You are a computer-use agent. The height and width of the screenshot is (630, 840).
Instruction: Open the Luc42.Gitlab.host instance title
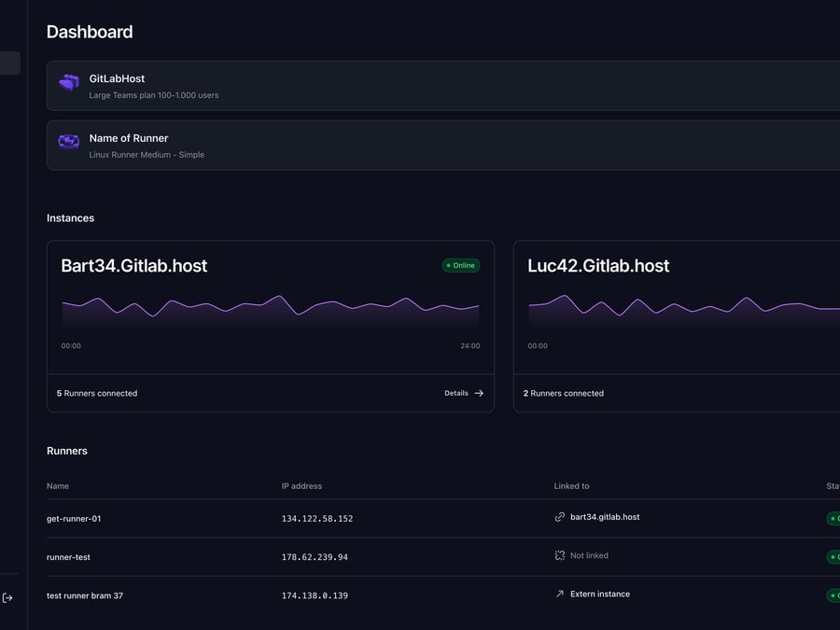tap(598, 266)
